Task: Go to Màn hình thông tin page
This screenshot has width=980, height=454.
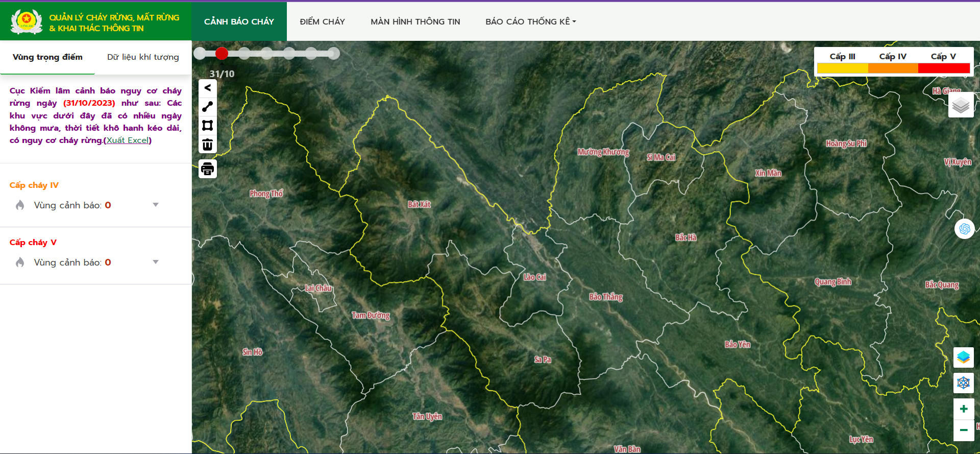Action: (415, 21)
